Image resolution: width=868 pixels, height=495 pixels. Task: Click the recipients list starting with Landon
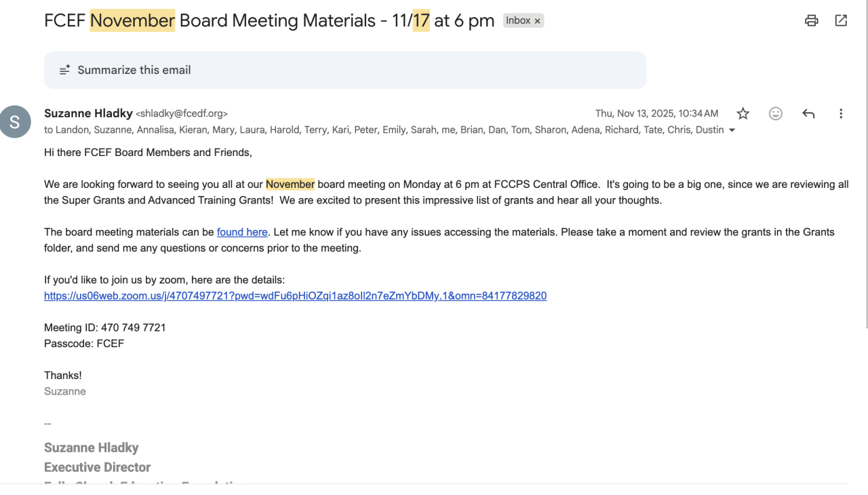(x=387, y=130)
